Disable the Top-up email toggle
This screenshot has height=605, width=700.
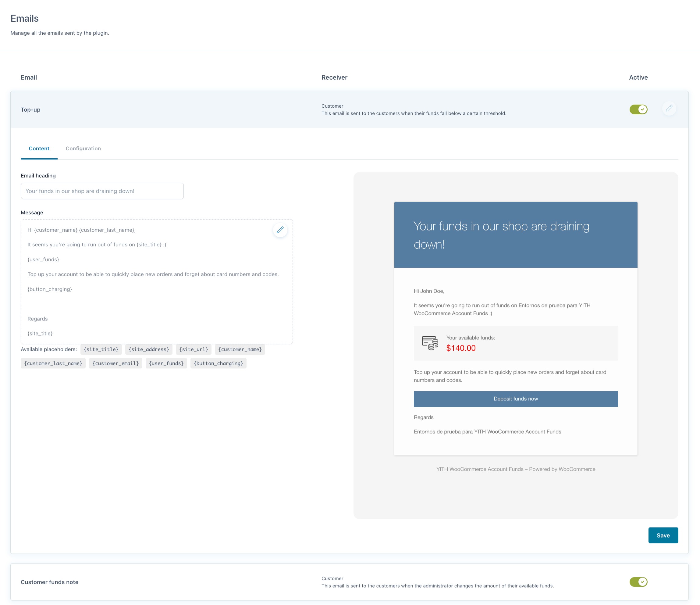tap(638, 109)
